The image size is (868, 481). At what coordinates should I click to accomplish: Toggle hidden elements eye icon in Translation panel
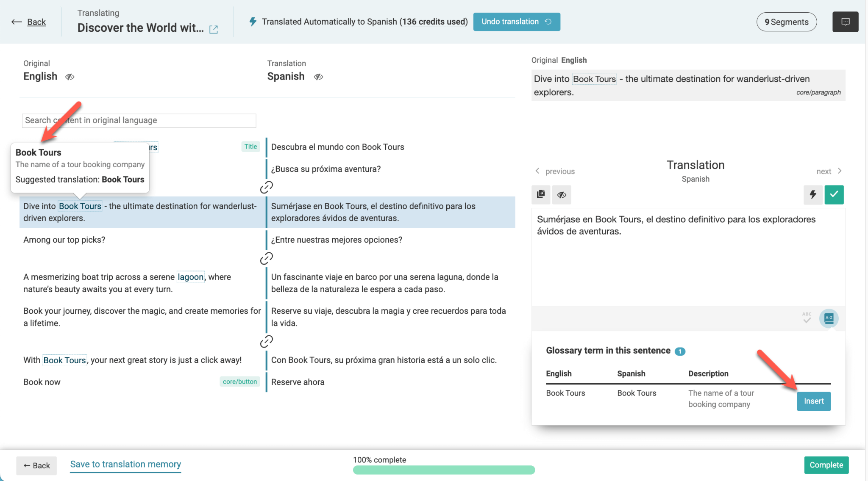tap(562, 195)
